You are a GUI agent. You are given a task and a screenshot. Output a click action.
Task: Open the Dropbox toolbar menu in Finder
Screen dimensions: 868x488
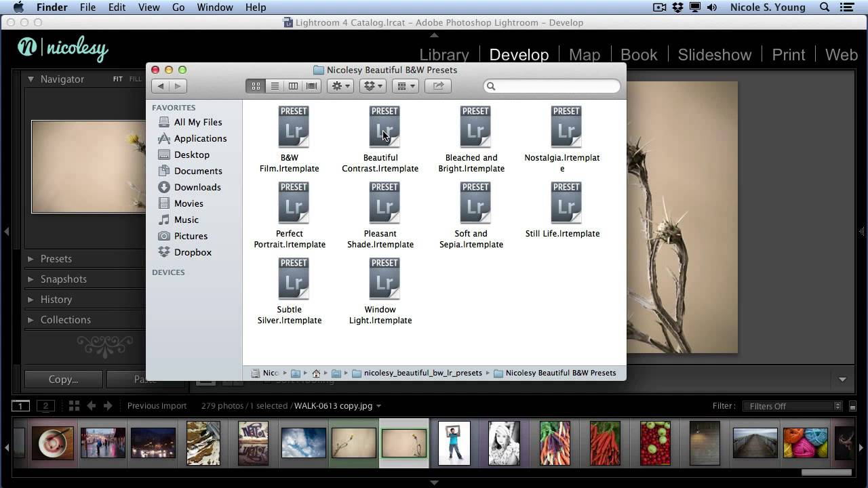coord(372,86)
